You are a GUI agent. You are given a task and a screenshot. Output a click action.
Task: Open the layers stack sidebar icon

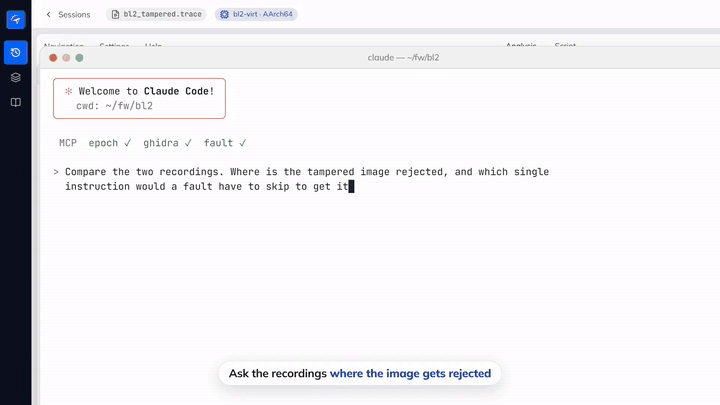[16, 78]
